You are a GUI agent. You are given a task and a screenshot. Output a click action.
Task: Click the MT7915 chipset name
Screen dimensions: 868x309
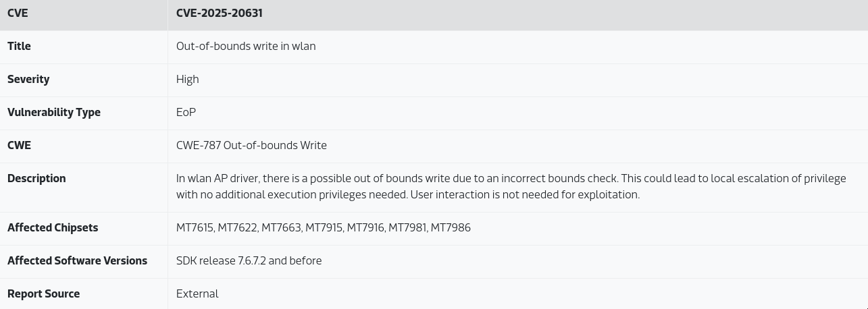(x=324, y=227)
